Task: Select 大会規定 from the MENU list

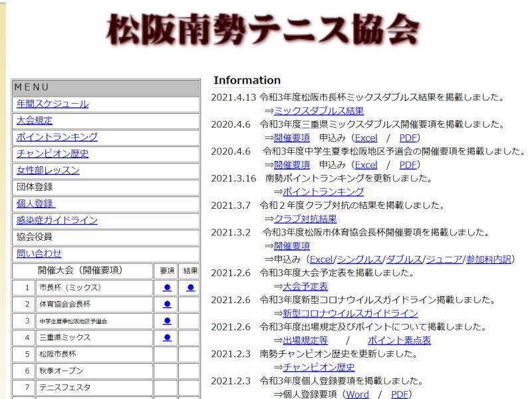Action: (x=35, y=121)
